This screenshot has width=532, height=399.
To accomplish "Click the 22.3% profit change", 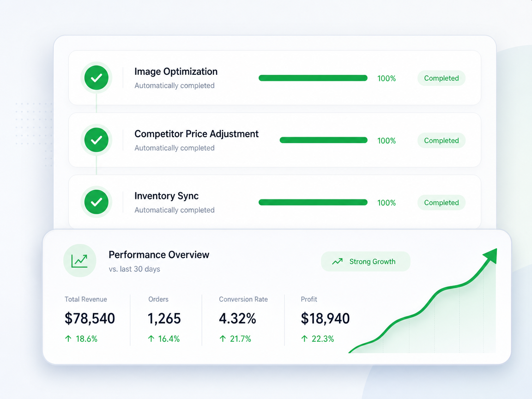I will click(x=323, y=339).
